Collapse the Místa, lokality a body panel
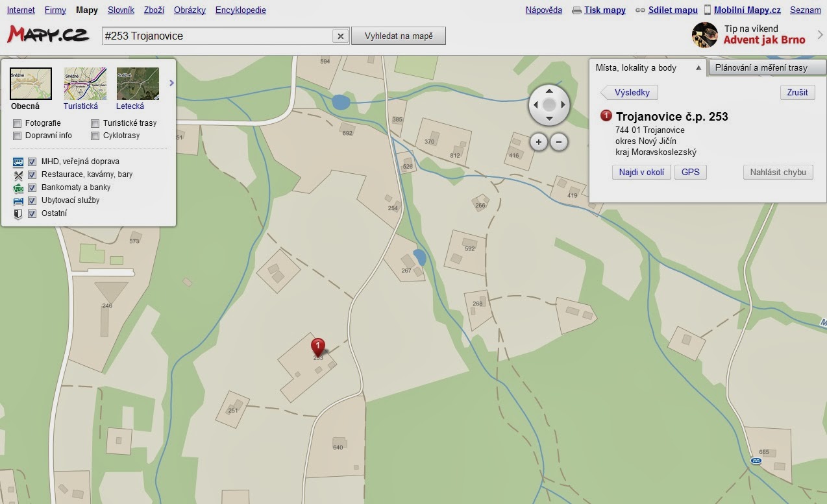Image resolution: width=827 pixels, height=504 pixels. (699, 67)
